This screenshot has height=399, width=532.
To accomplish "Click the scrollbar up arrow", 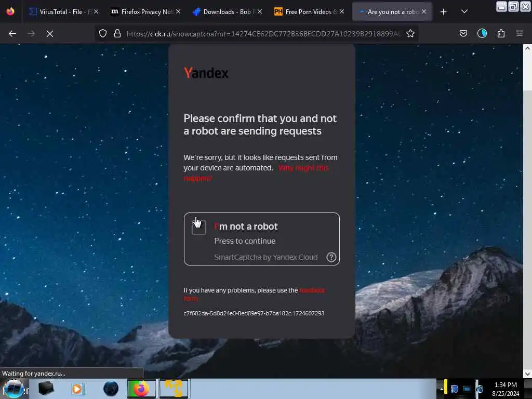I will coord(527,48).
